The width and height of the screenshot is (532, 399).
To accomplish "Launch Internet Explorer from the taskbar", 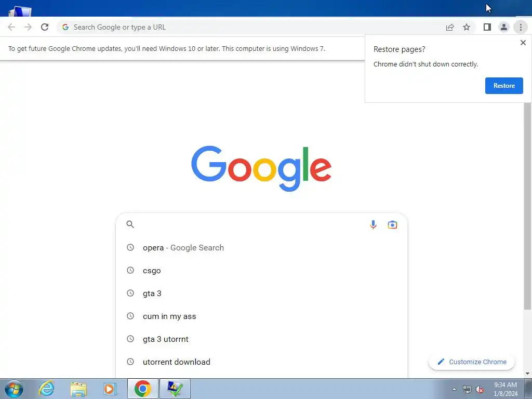I will point(46,389).
